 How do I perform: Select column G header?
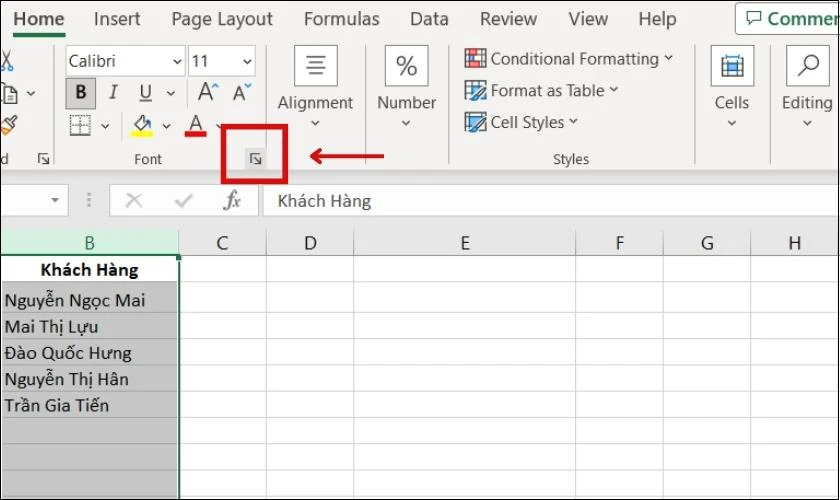click(707, 243)
